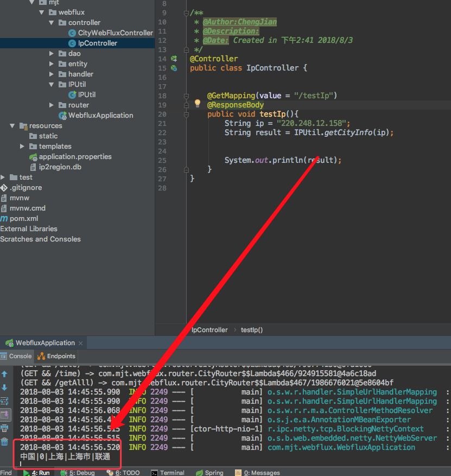Close the WebfluxApplication run tab
The image size is (451, 476).
[80, 344]
